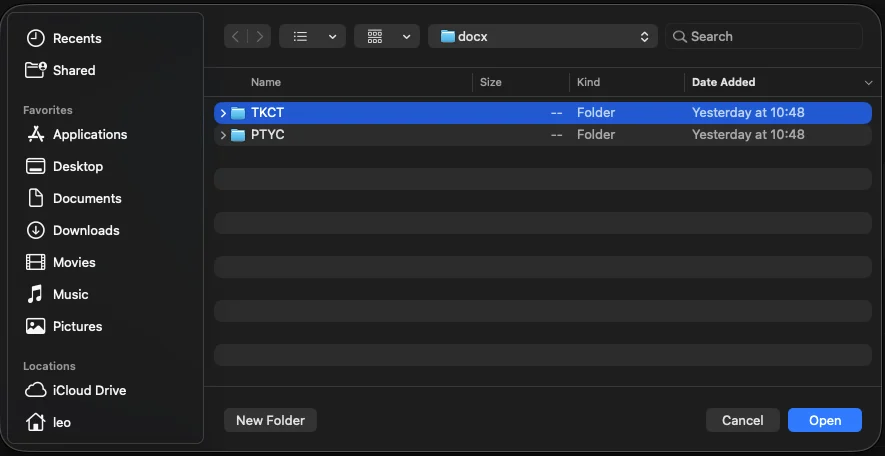Go to the Applications folder
This screenshot has width=885, height=456.
click(76, 134)
